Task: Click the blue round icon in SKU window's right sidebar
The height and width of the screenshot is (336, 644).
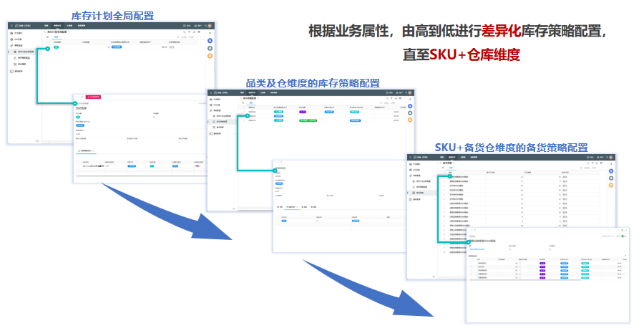Action: 610,171
